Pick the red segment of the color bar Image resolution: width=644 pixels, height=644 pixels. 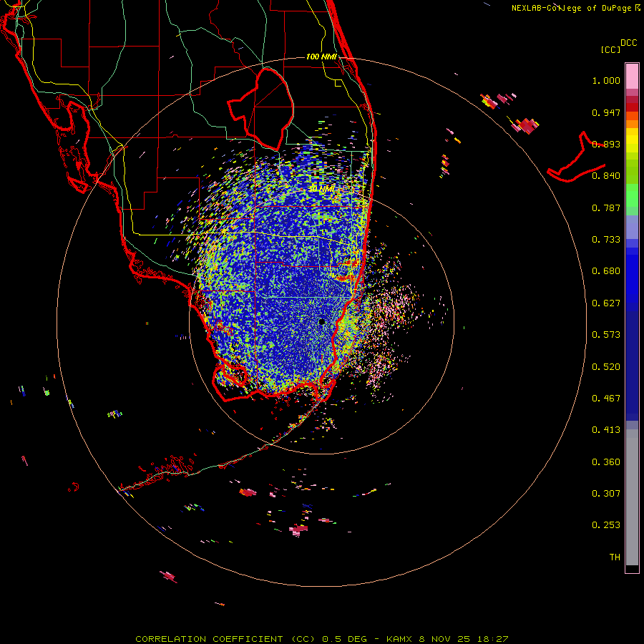632,107
